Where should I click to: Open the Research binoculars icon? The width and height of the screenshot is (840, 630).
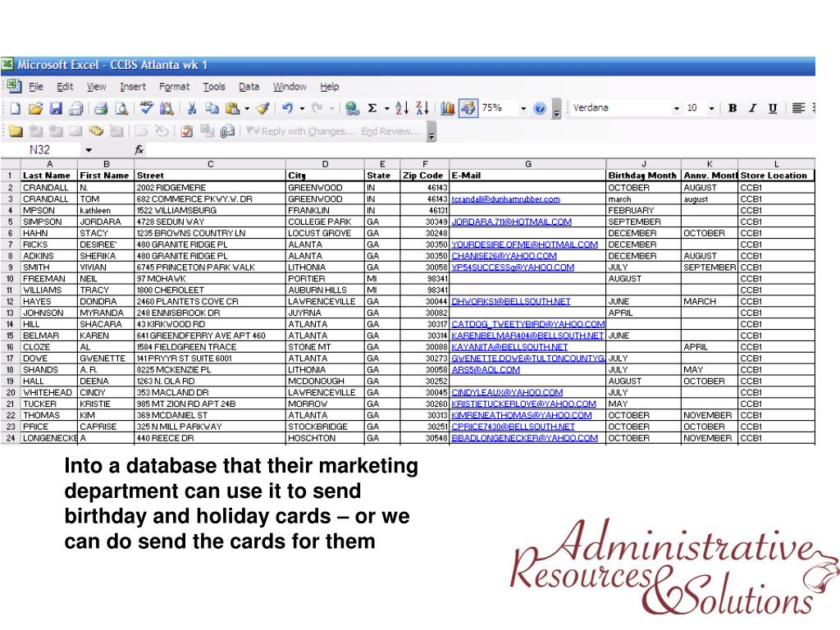(x=167, y=109)
